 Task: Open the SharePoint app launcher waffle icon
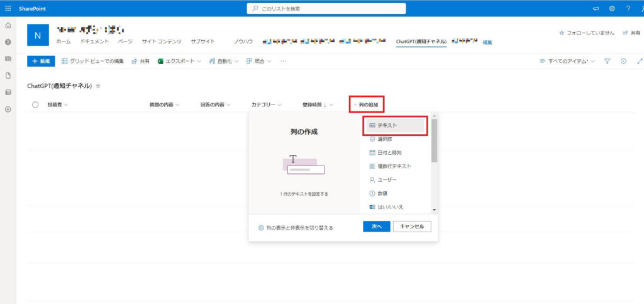pyautogui.click(x=8, y=8)
